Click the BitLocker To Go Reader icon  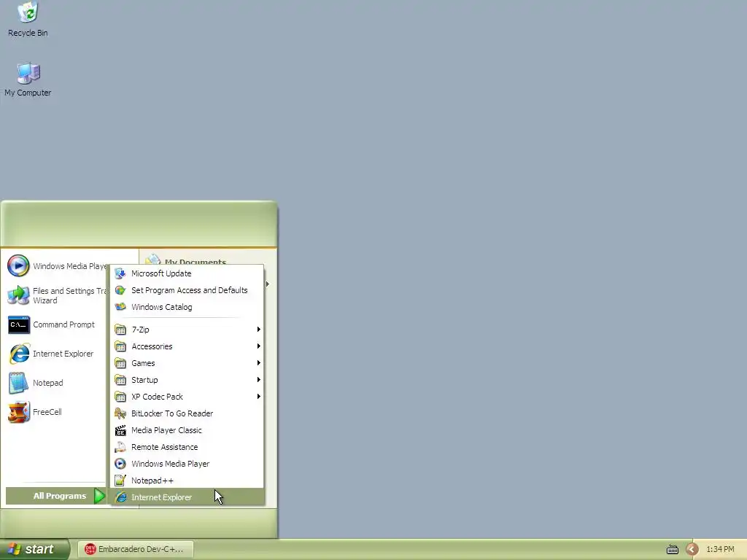[120, 413]
